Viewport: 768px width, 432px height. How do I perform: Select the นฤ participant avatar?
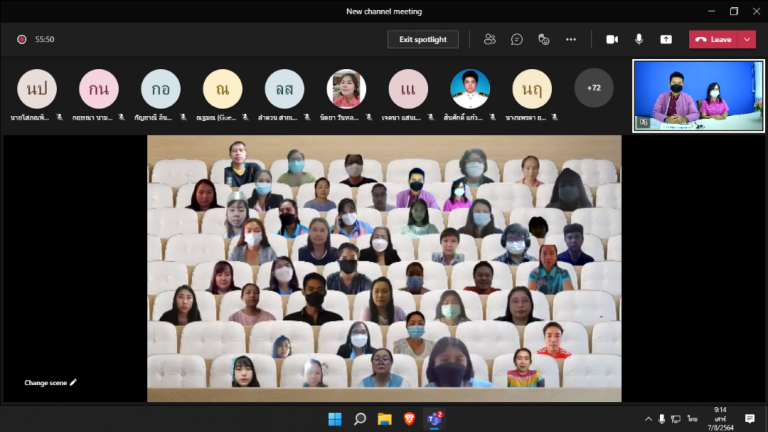[532, 89]
